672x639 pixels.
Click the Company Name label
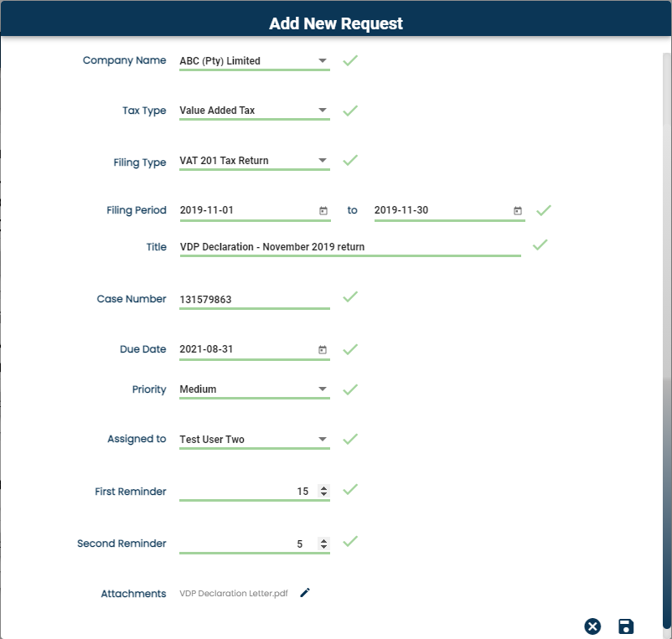[x=124, y=60]
